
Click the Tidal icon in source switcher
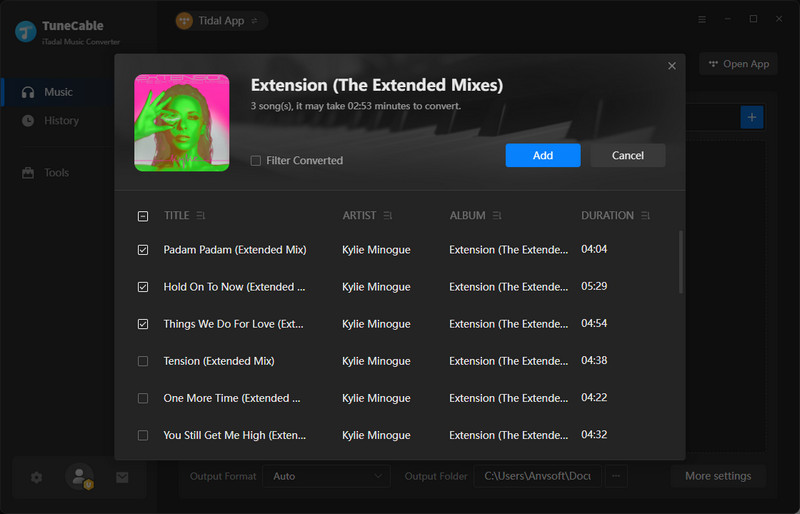click(x=184, y=21)
